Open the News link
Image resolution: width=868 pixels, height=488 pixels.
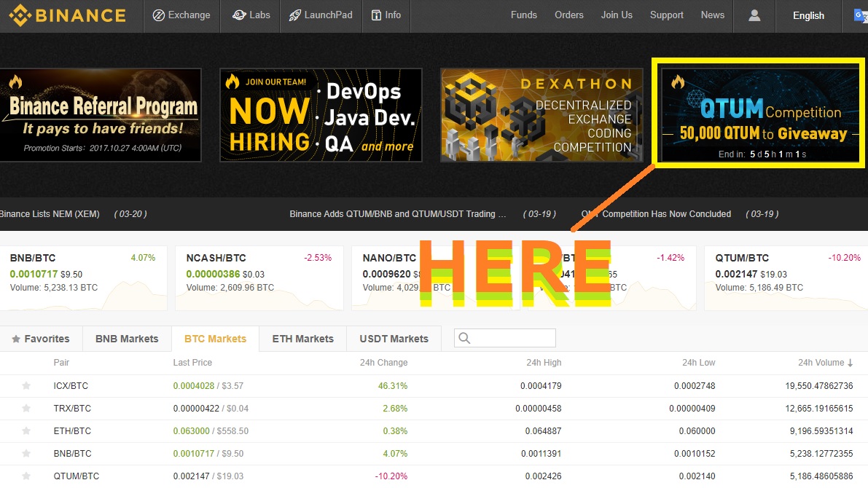tap(713, 15)
